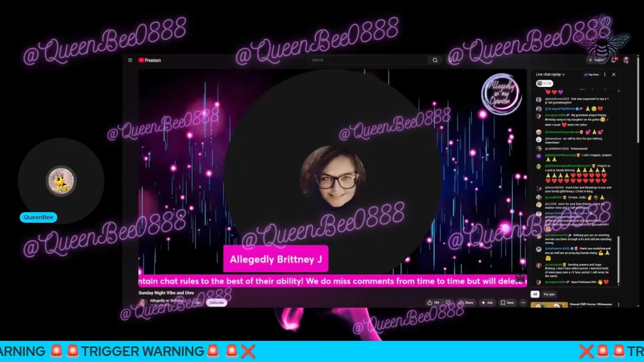Open options for Hawaii Cliff Horror video

pyautogui.click(x=618, y=305)
